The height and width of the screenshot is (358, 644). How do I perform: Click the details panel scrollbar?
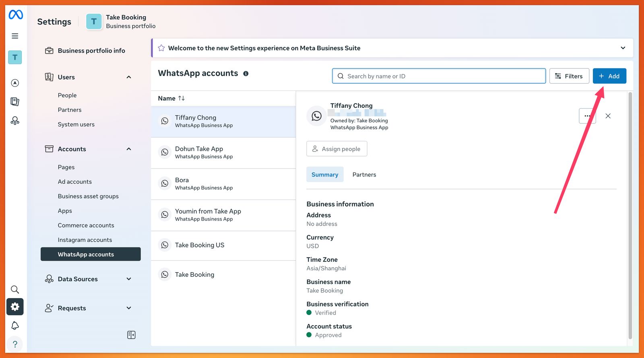pos(630,216)
